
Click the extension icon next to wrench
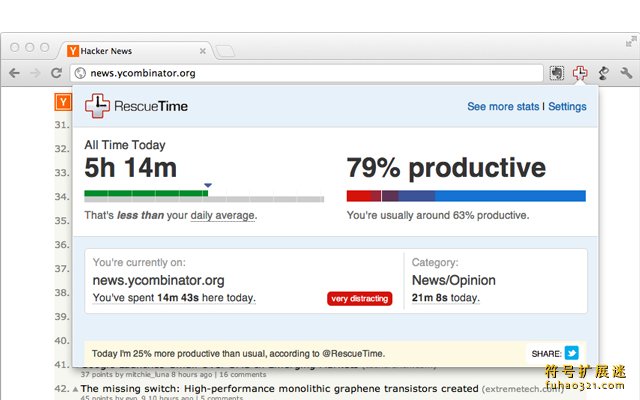click(x=603, y=73)
